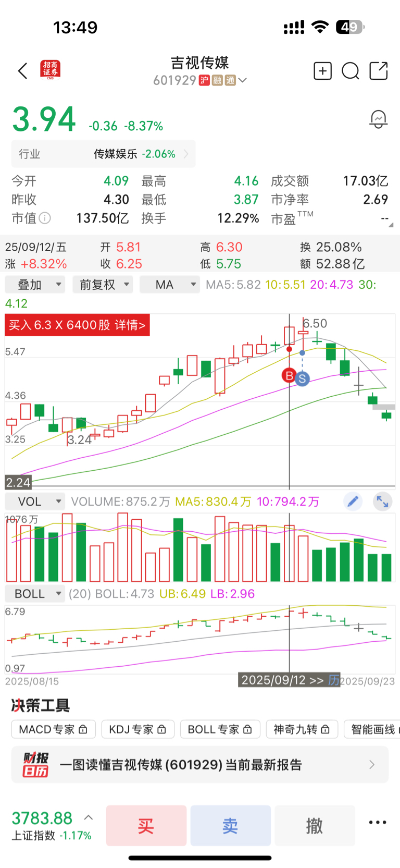Tap the red 买 buy button
Viewport: 400px width, 868px height.
click(x=146, y=825)
